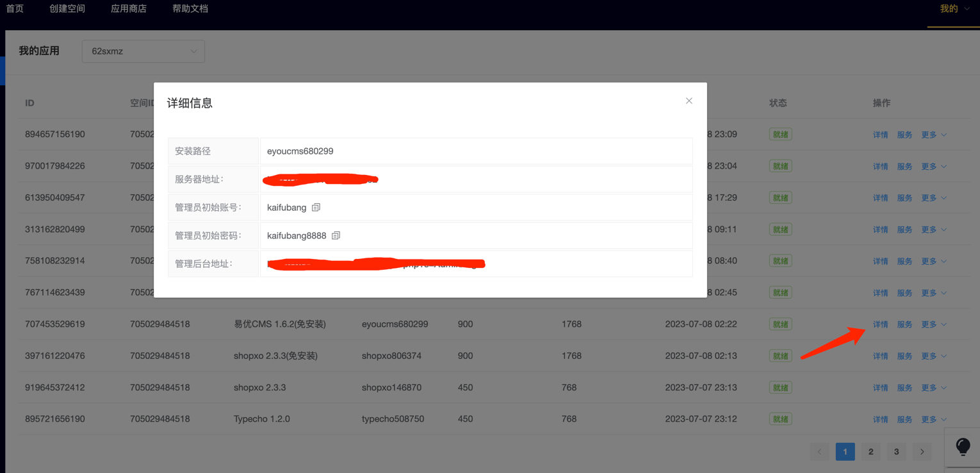Click the 就绪 status for Typecho row
The width and height of the screenshot is (980, 473).
pyautogui.click(x=780, y=419)
